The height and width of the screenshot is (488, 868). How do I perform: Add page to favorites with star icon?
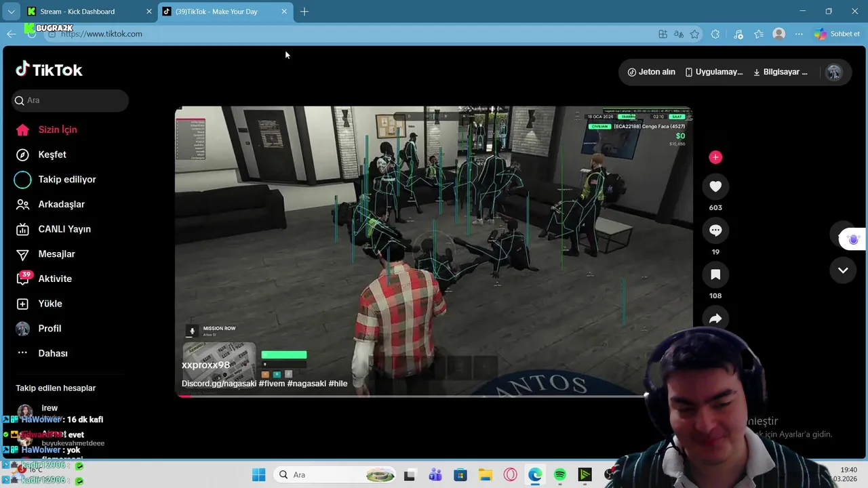[x=695, y=34]
